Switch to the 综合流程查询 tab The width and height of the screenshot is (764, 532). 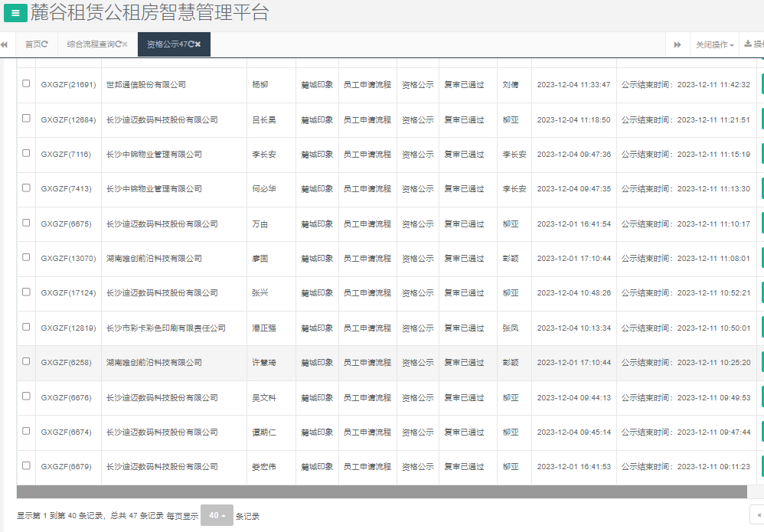90,44
